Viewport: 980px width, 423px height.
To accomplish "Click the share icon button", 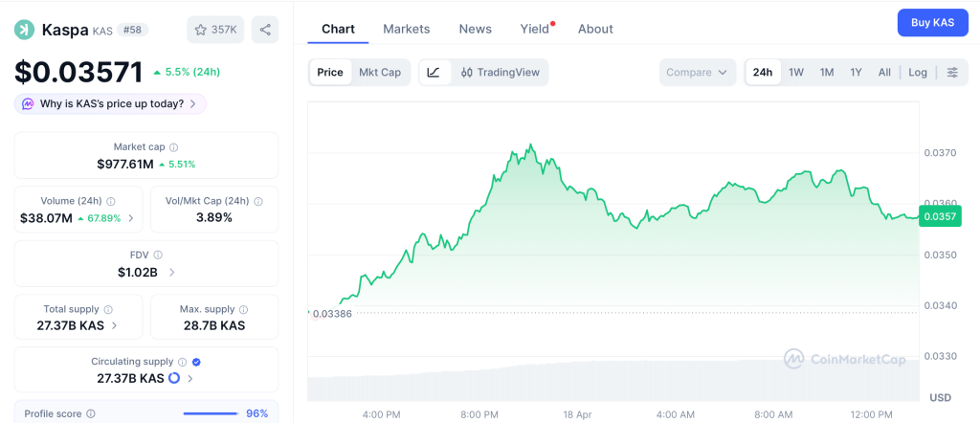I will pyautogui.click(x=265, y=30).
